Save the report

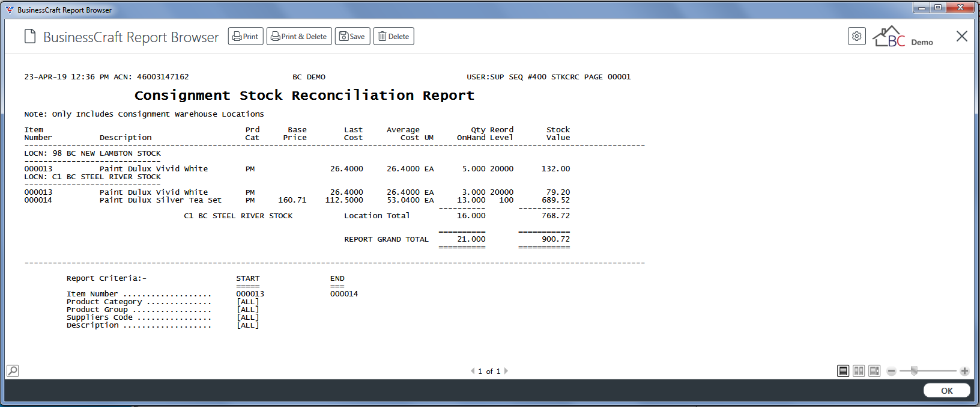tap(352, 36)
